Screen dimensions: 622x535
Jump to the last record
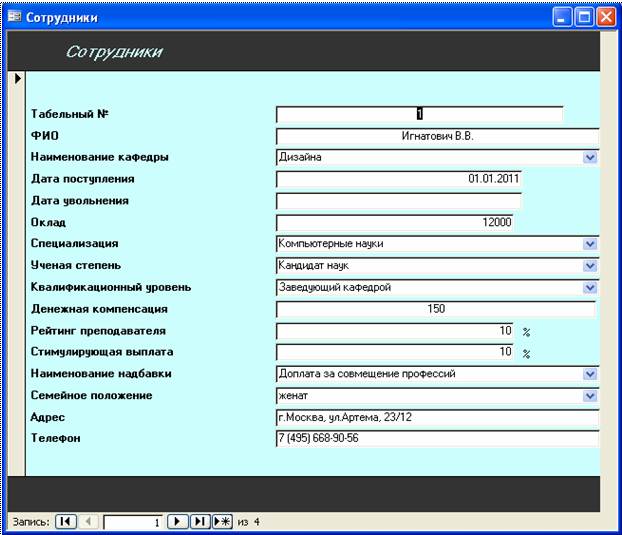[x=200, y=521]
